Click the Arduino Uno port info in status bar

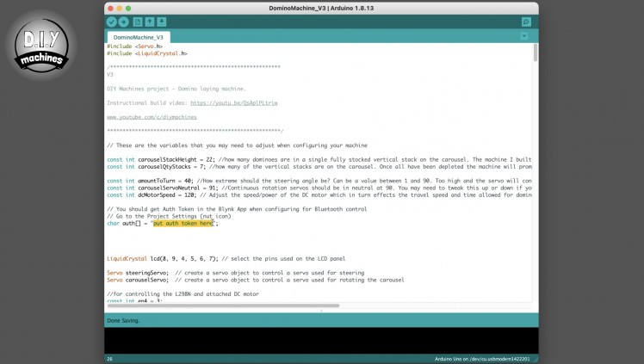[481, 359]
